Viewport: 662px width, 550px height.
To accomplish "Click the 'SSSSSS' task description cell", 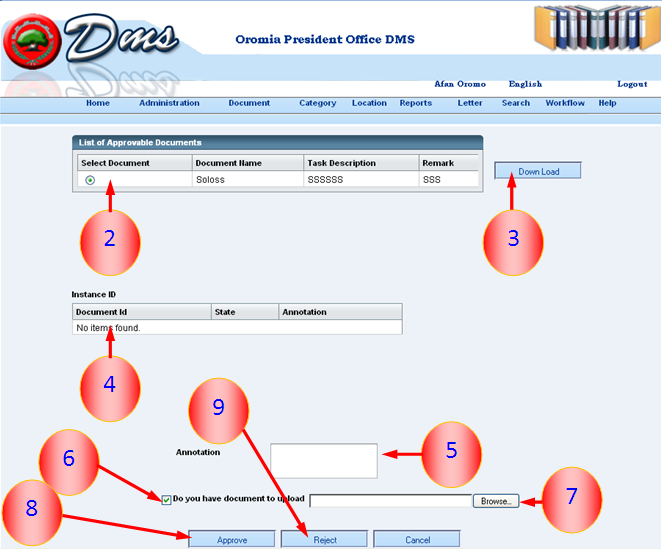I will point(361,179).
